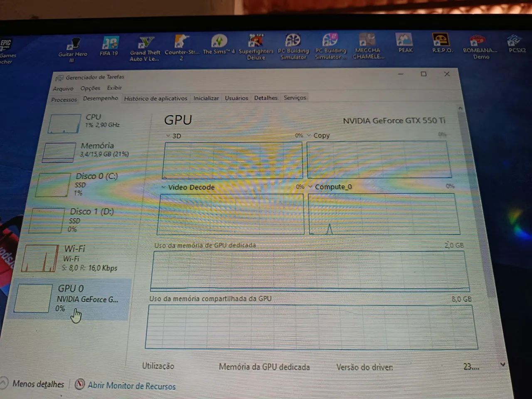Select Counter-Strike 2 desktop shortcut
The width and height of the screenshot is (532, 399).
pyautogui.click(x=182, y=48)
